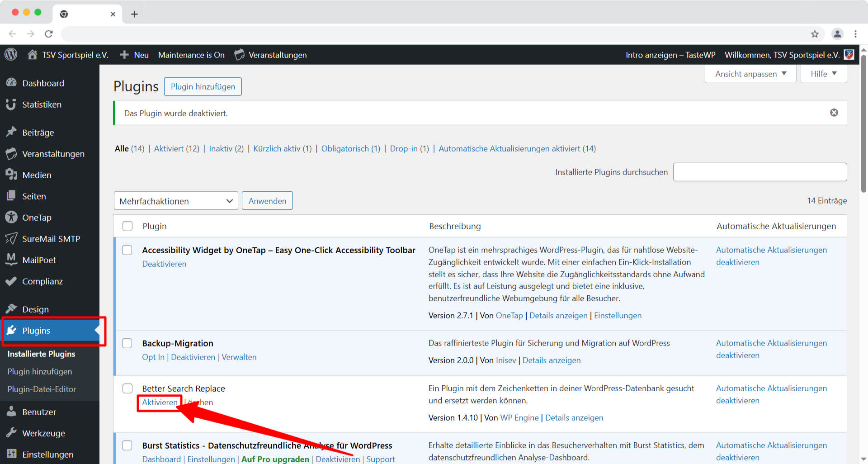The image size is (868, 464).
Task: Dismiss the plugin deactivated notice
Action: [834, 113]
